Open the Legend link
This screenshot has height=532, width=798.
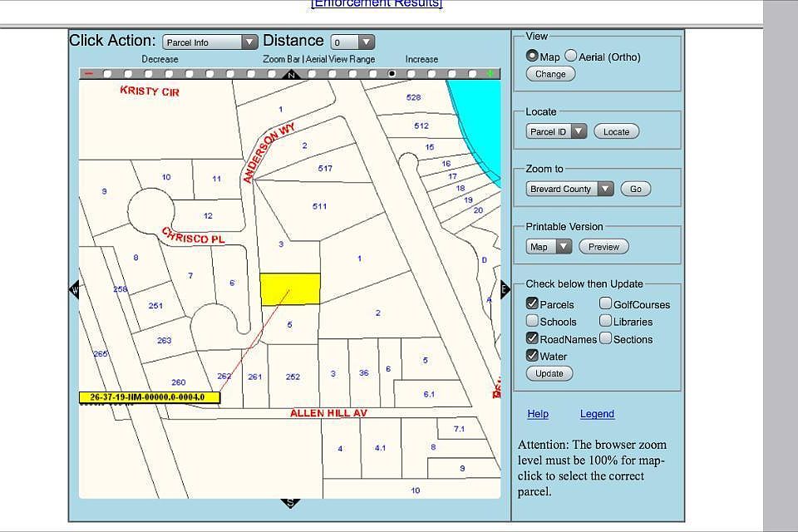click(x=597, y=414)
